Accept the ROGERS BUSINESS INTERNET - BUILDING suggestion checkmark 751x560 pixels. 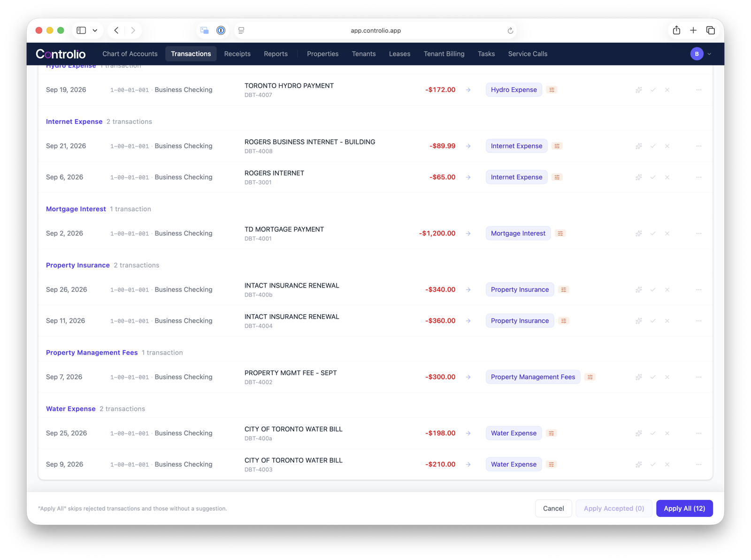(x=653, y=146)
